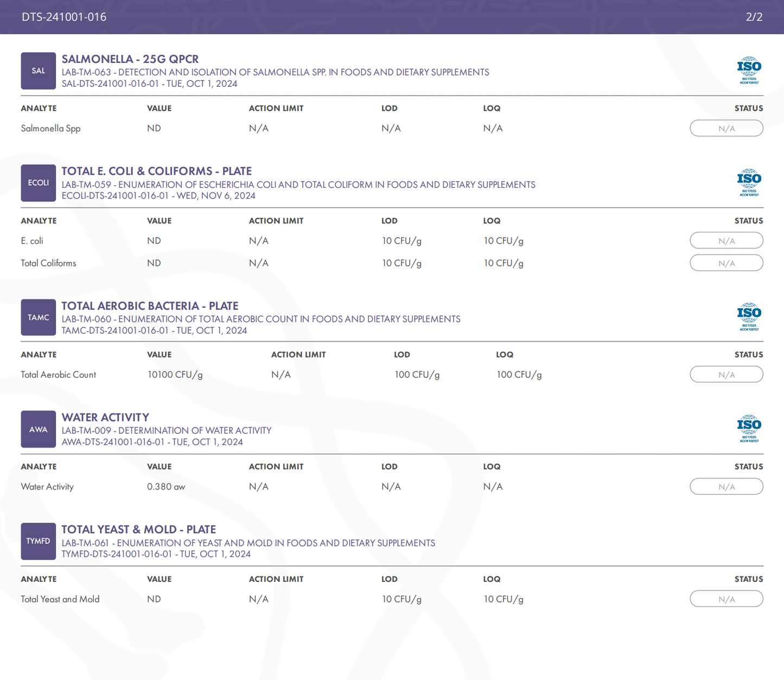Viewport: 784px width, 680px height.
Task: Click the SAL section badge
Action: [38, 71]
